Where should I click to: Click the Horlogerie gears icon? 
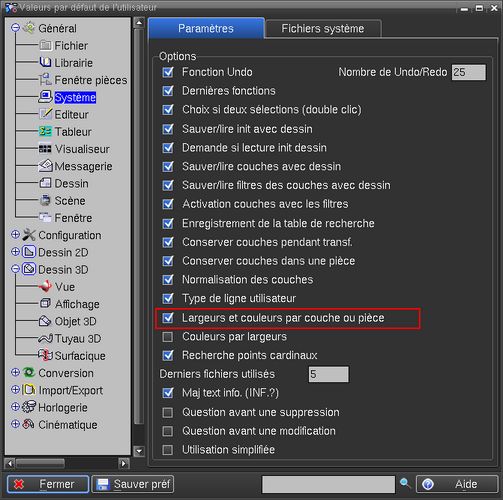[x=29, y=407]
